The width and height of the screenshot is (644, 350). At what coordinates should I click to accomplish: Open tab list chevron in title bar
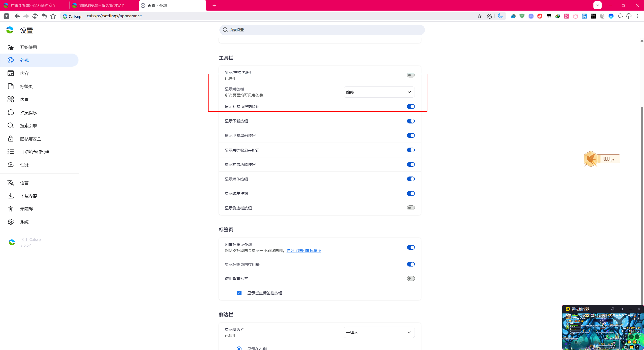[x=597, y=5]
